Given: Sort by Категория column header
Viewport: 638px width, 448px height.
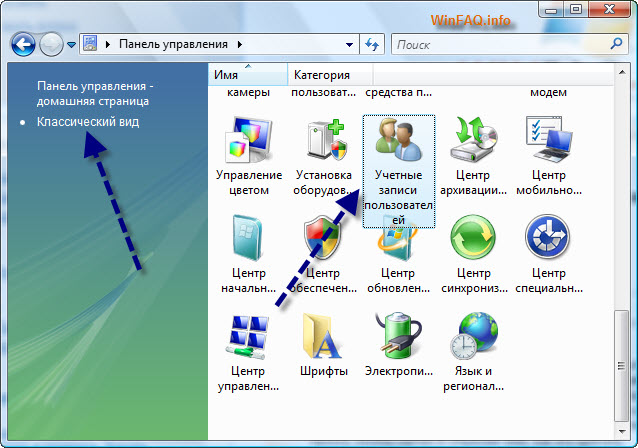Looking at the screenshot, I should (330, 74).
